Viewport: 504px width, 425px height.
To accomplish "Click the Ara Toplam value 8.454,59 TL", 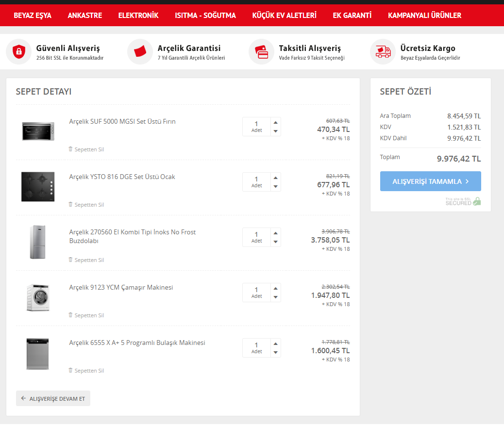I will pyautogui.click(x=464, y=116).
